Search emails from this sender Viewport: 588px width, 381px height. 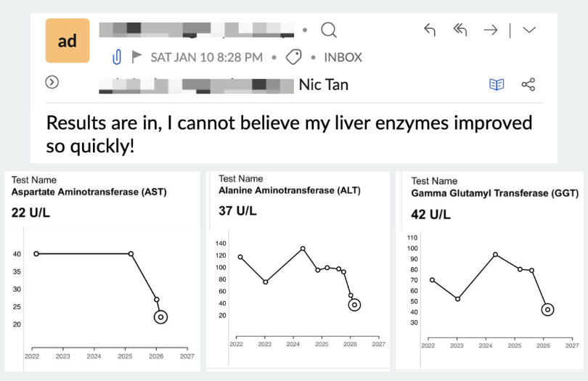tap(329, 30)
